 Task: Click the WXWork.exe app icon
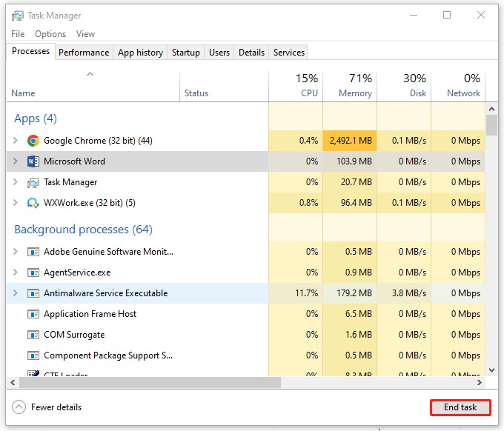click(33, 203)
